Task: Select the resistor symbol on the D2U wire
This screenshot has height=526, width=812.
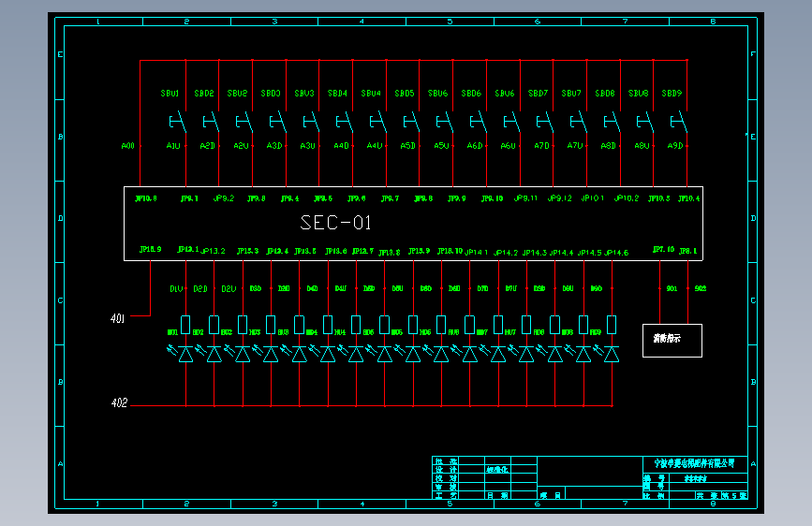Action: tap(243, 325)
